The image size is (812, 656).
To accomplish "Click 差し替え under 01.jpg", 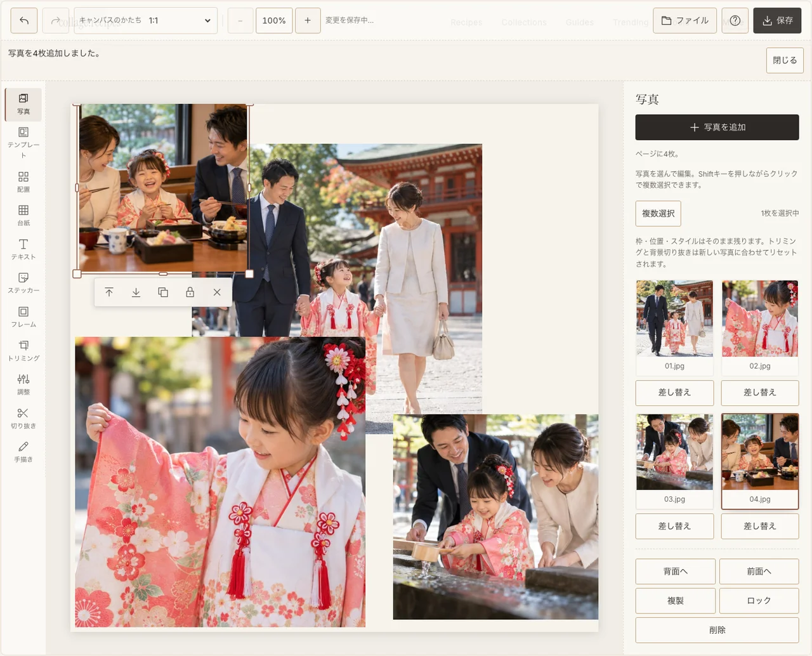I will [x=675, y=393].
